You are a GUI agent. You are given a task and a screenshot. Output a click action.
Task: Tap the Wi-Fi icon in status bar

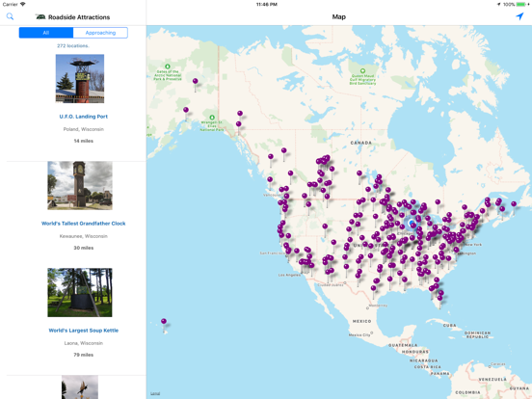(x=23, y=4)
